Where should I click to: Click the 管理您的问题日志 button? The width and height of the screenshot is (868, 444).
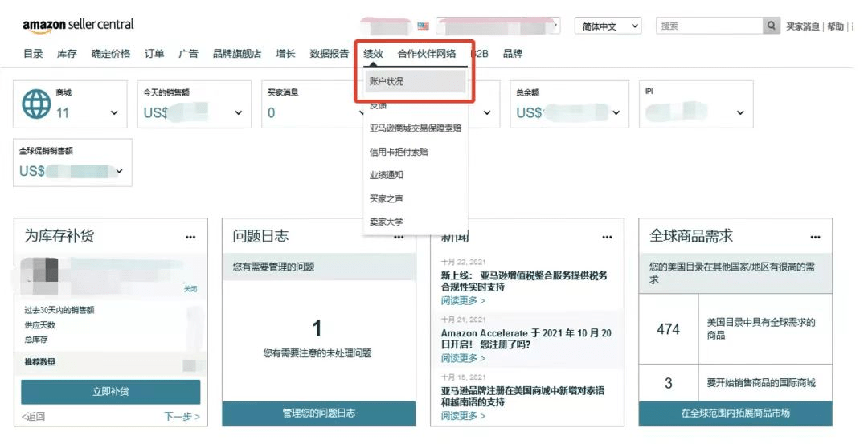(x=318, y=413)
